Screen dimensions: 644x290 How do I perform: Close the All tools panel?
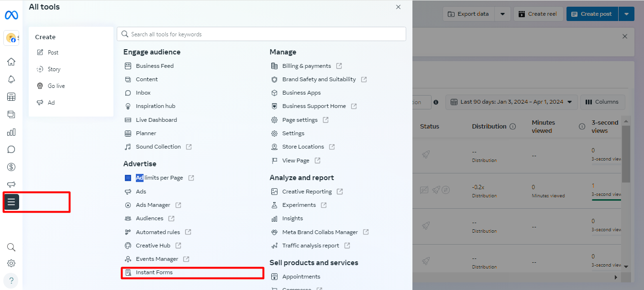398,7
